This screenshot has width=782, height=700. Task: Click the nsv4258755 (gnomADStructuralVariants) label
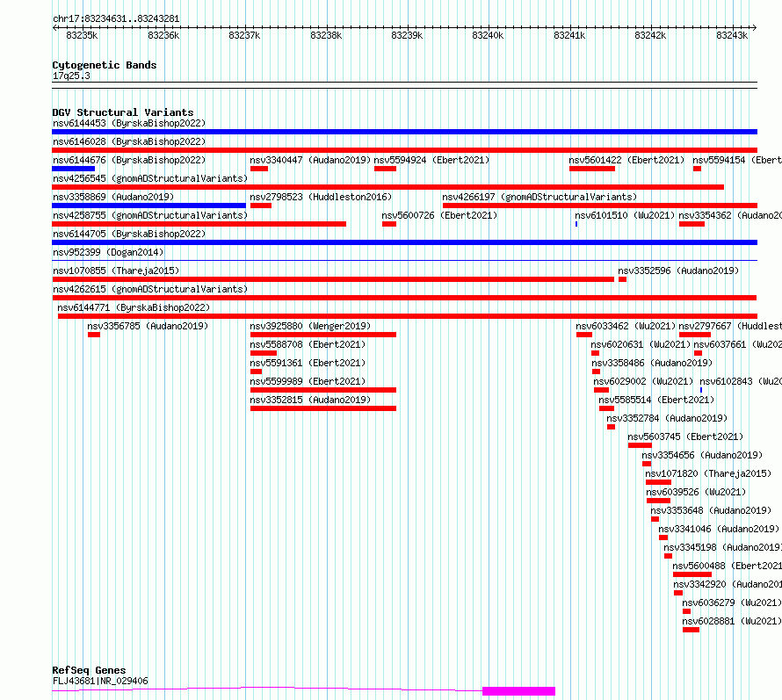pos(150,215)
